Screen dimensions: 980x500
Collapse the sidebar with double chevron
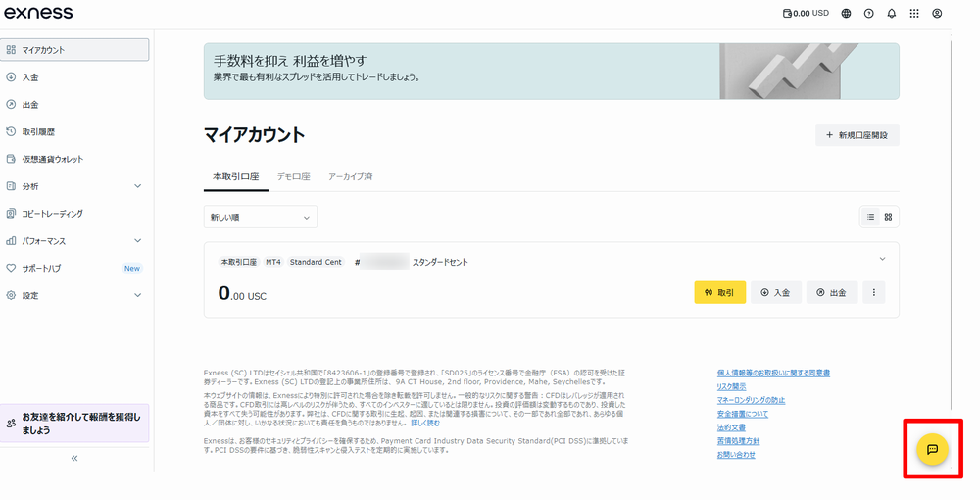(74, 458)
